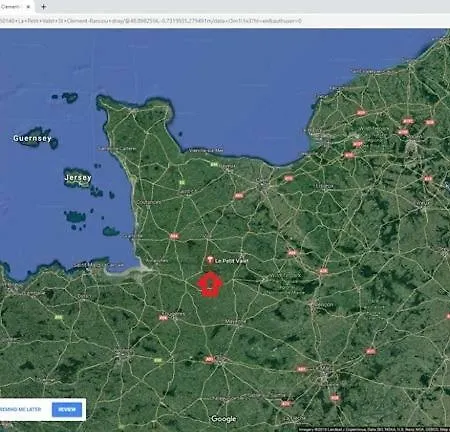This screenshot has width=450, height=432.
Task: Click the Vierville-sur-Mer coastal label
Action: pos(206,150)
